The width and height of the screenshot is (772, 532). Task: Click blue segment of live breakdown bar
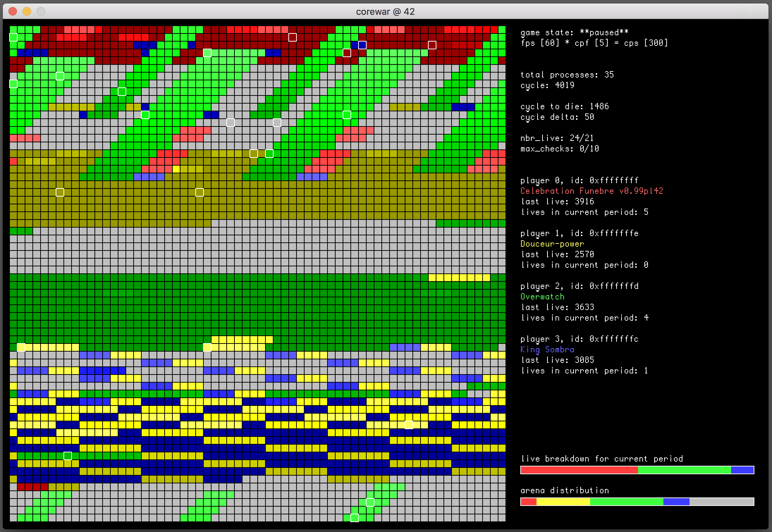click(742, 470)
